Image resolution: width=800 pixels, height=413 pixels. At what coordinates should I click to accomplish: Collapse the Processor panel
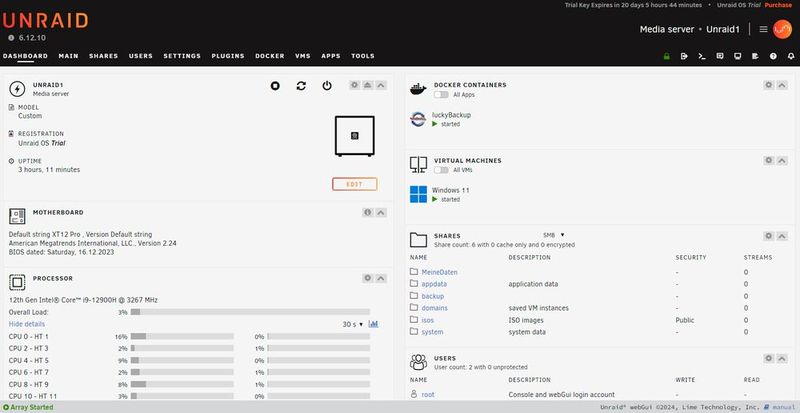381,278
